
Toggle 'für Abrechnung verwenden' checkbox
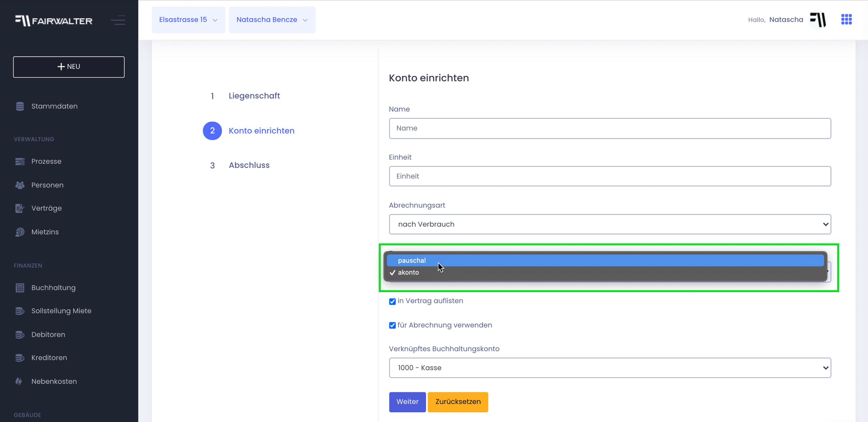tap(392, 325)
